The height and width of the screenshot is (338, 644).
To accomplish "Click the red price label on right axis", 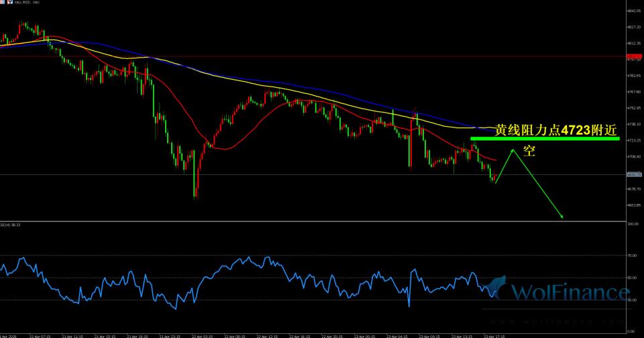I will coord(633,56).
